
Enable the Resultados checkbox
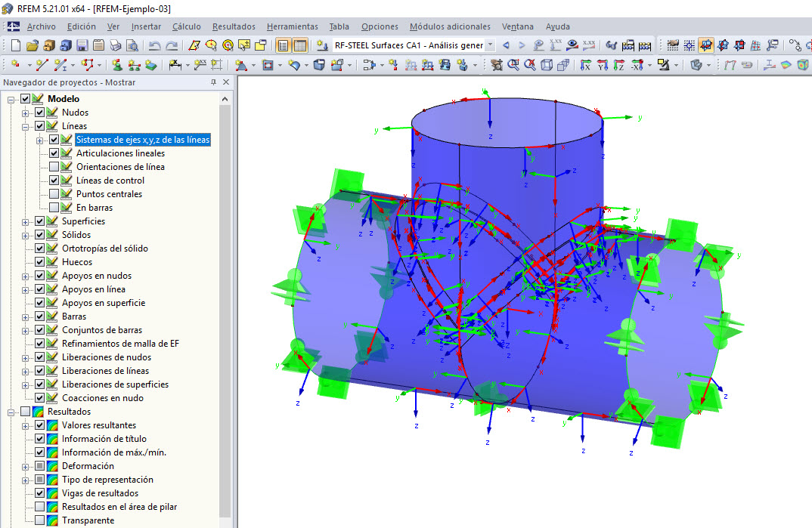pos(26,412)
